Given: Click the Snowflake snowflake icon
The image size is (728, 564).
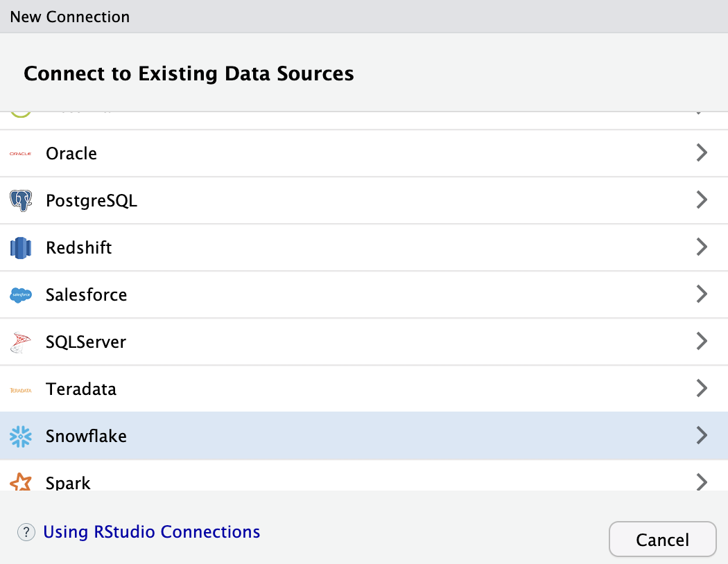Looking at the screenshot, I should (x=20, y=436).
